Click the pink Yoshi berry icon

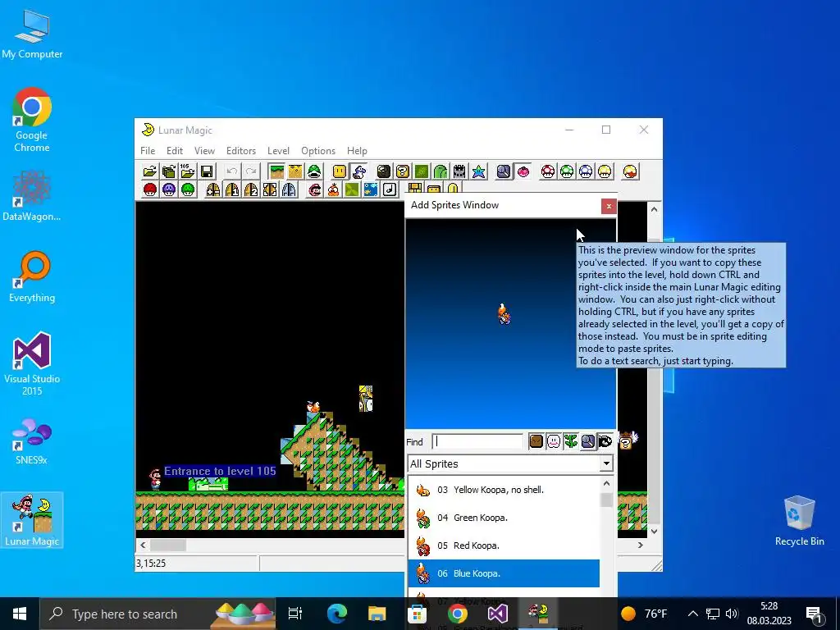523,171
